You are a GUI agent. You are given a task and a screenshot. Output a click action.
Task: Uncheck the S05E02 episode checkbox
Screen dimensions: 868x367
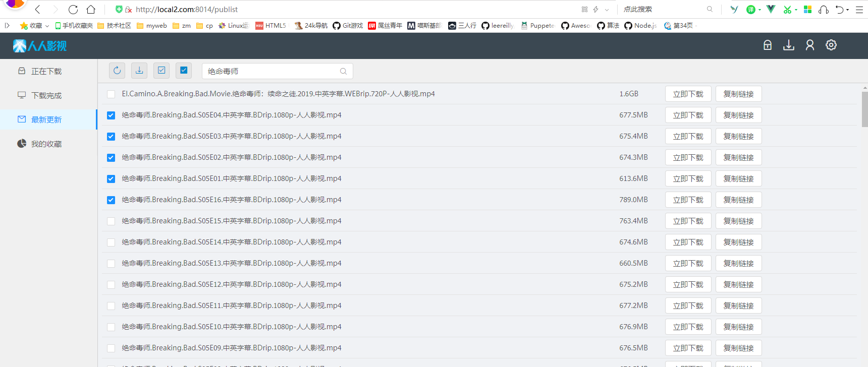point(111,158)
